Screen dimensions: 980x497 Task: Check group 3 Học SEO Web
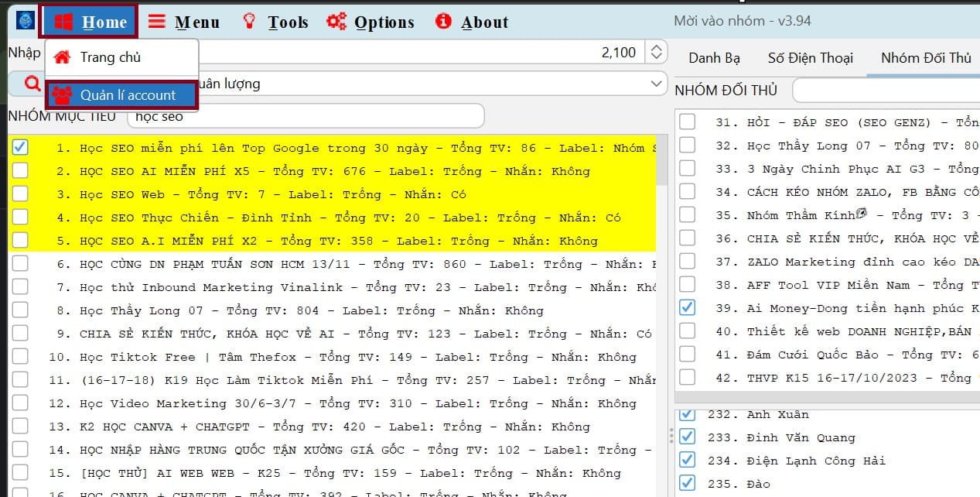point(20,194)
